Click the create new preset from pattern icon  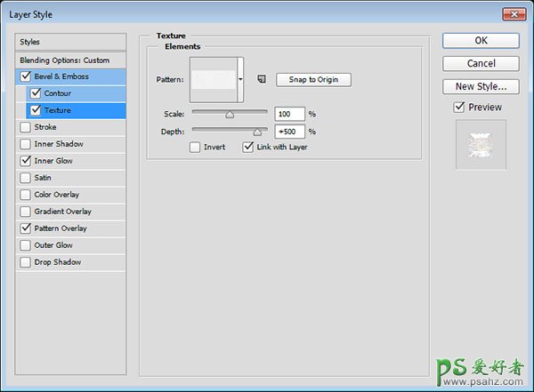point(262,79)
